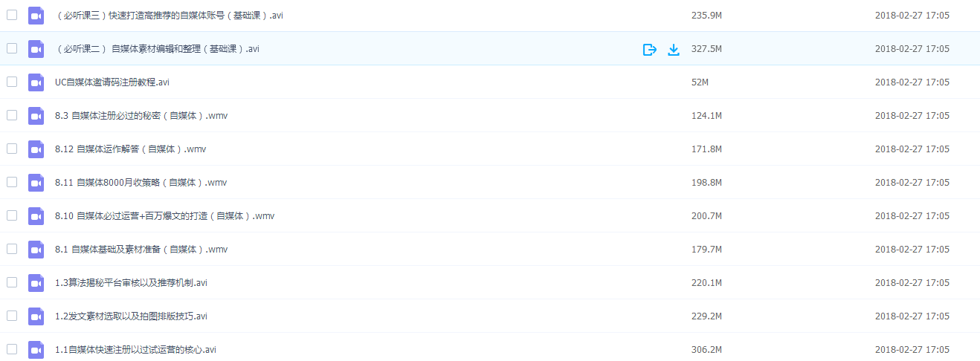The image size is (980, 361).
Task: Click video icon beside 8.12 自媒体运作解答
Action: click(x=36, y=149)
